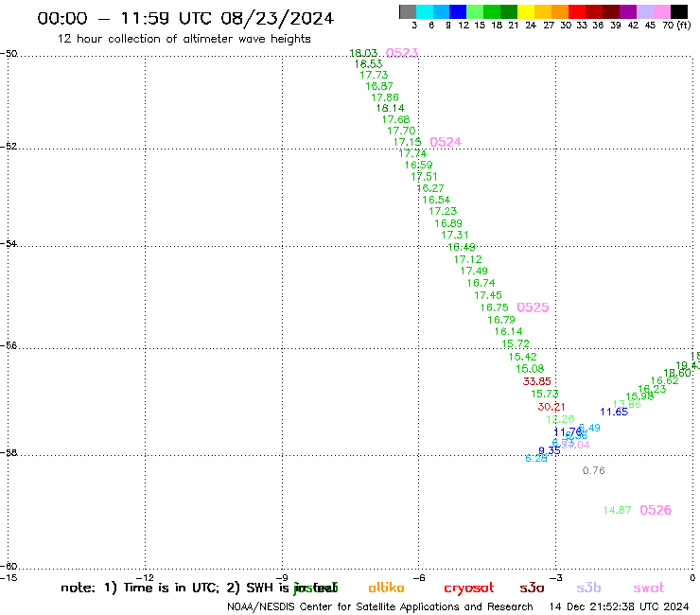Screen dimensions: 700x615
Task: Click the s3b satellite legend label
Action: click(x=588, y=588)
